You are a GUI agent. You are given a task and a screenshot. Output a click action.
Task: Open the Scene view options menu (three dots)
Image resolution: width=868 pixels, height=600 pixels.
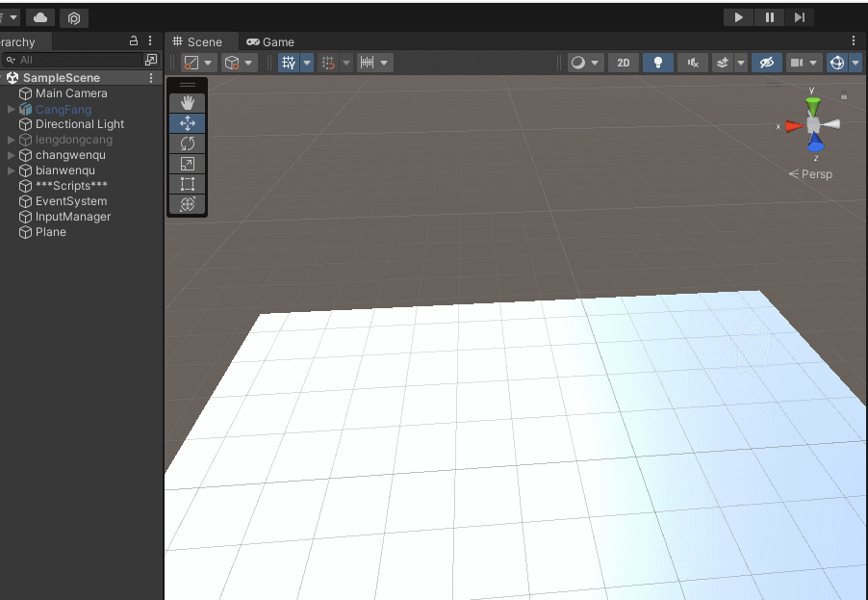coord(853,40)
